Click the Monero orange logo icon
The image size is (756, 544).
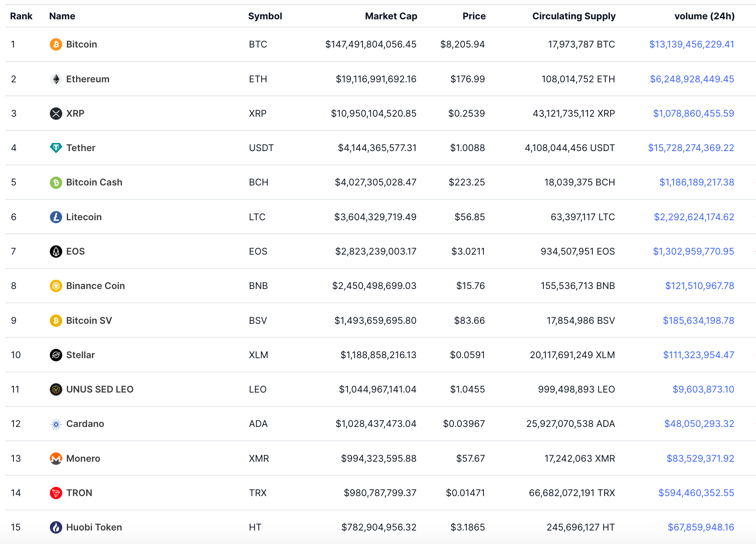pos(56,459)
